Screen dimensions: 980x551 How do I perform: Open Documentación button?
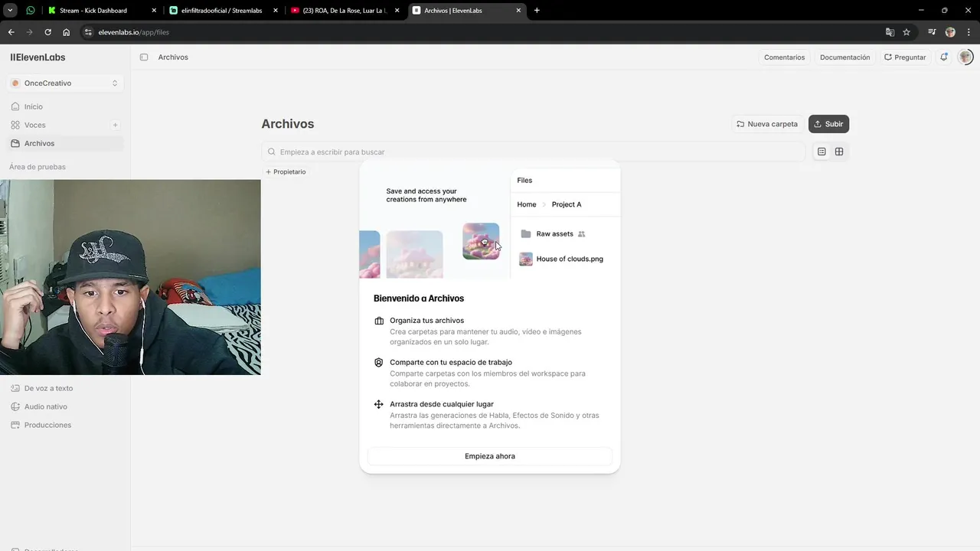[x=844, y=57]
